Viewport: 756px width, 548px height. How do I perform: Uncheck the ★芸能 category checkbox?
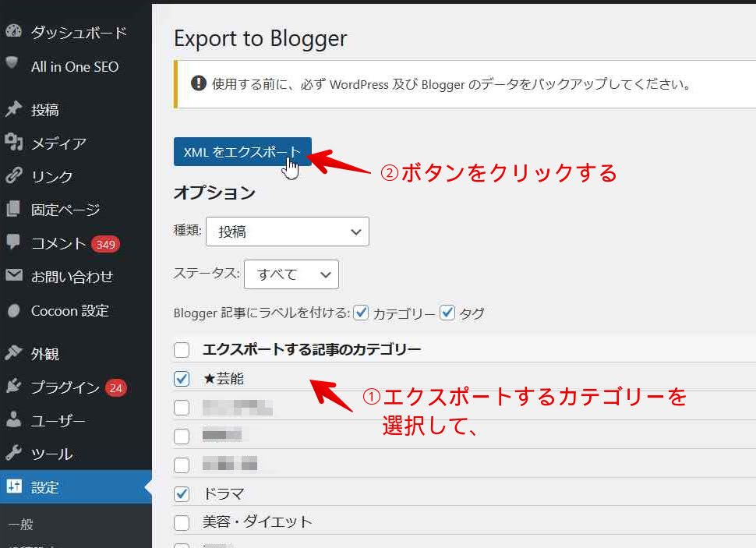coord(182,379)
